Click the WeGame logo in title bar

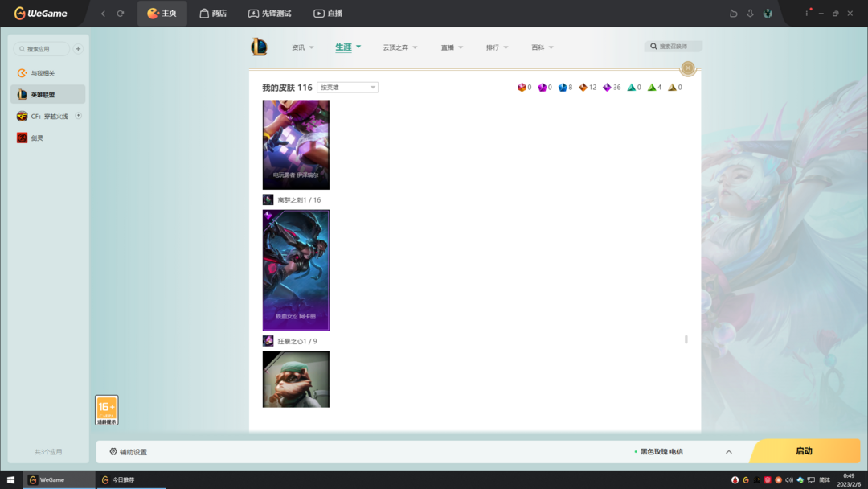pos(40,14)
